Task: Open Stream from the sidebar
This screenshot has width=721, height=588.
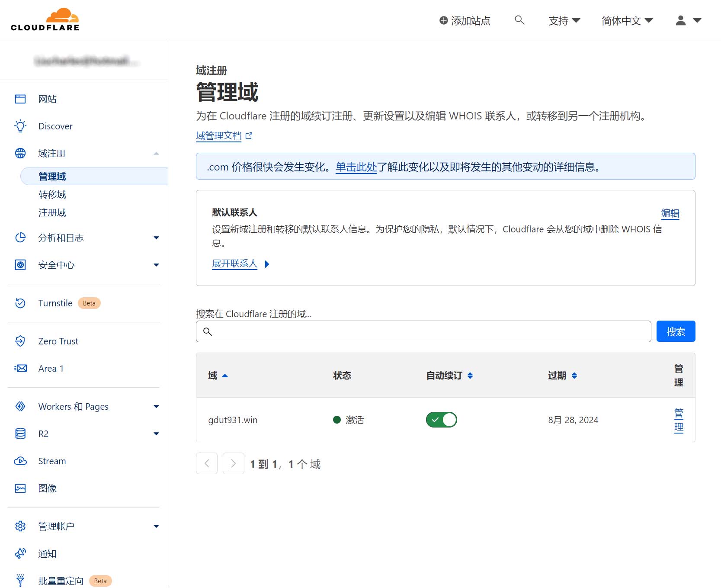Action: tap(52, 461)
